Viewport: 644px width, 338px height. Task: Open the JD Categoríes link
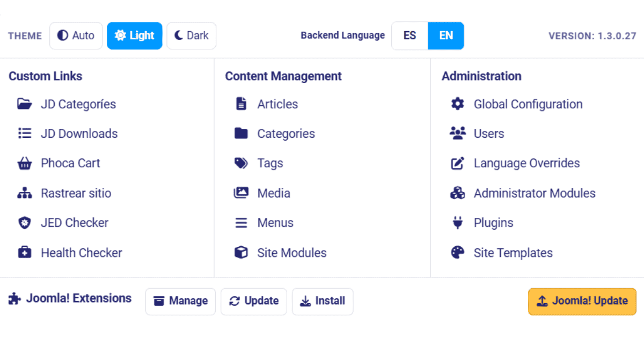tap(78, 104)
